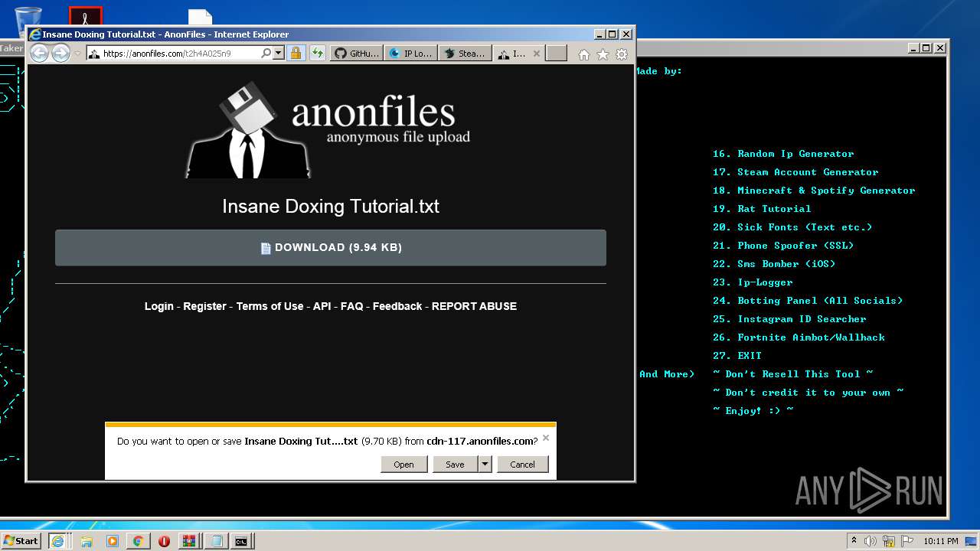The width and height of the screenshot is (980, 551).
Task: Open the address bar autocomplete dropdown arrow
Action: (x=278, y=54)
